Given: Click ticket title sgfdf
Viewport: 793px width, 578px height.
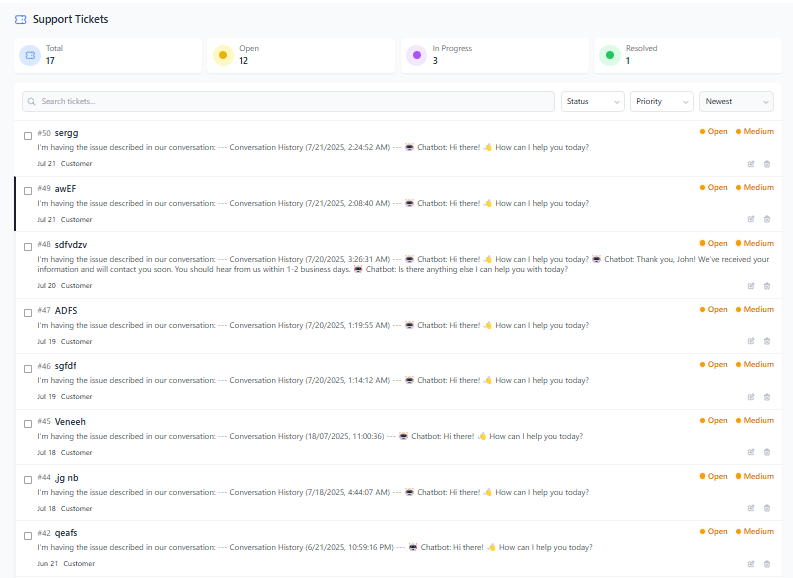Looking at the screenshot, I should pos(65,366).
